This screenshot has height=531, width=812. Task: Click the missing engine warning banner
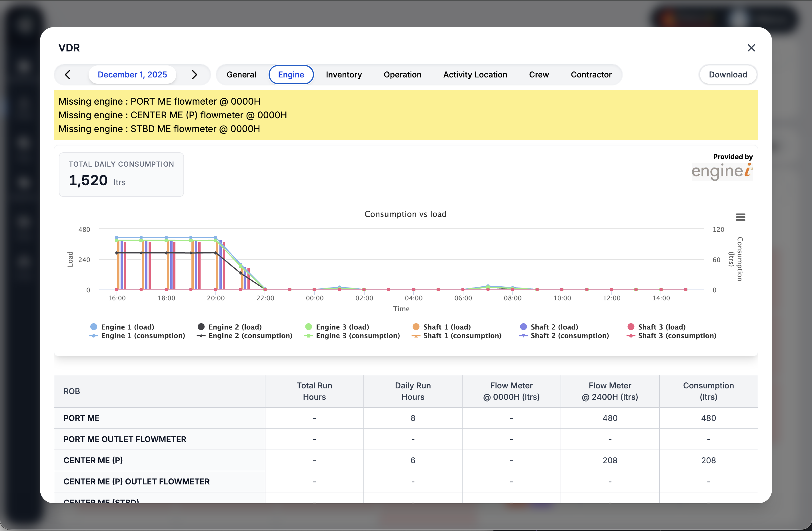[x=406, y=115]
